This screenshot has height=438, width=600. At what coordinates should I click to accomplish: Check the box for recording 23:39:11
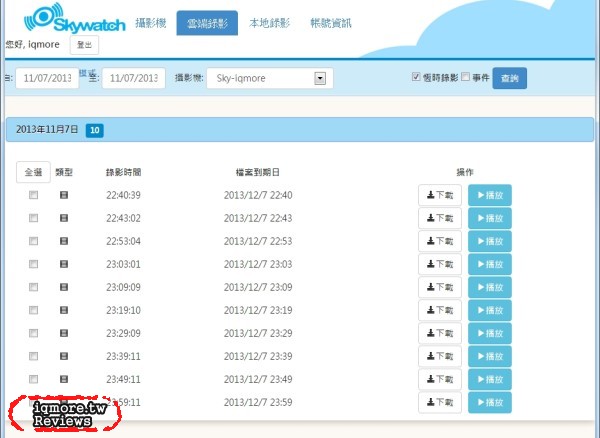pyautogui.click(x=34, y=356)
